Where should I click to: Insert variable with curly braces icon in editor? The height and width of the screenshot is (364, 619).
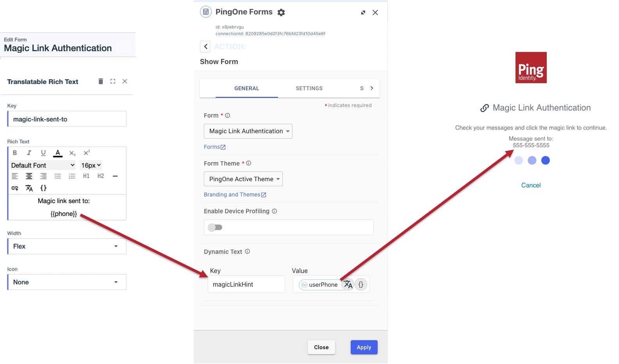[x=43, y=188]
